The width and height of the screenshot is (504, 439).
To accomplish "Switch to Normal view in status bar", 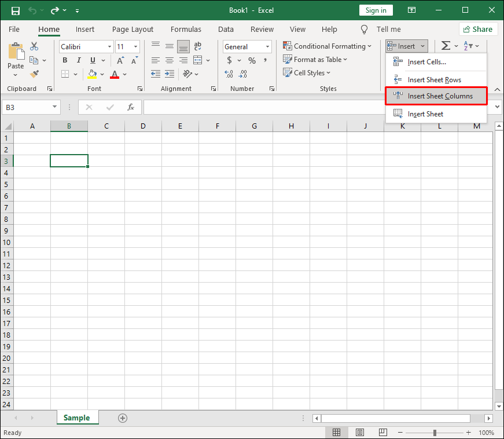I will (337, 433).
